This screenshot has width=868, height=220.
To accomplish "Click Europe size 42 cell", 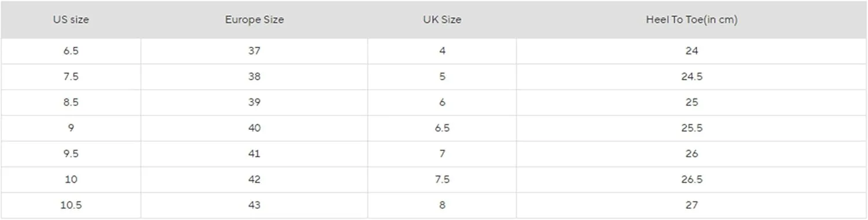I will pos(254,179).
